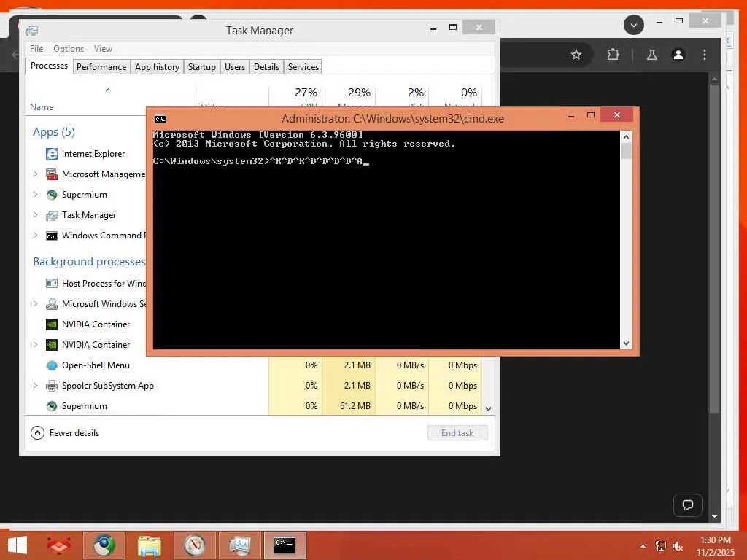Open browser tab search dropdown button
This screenshot has height=560, width=747.
click(x=634, y=25)
